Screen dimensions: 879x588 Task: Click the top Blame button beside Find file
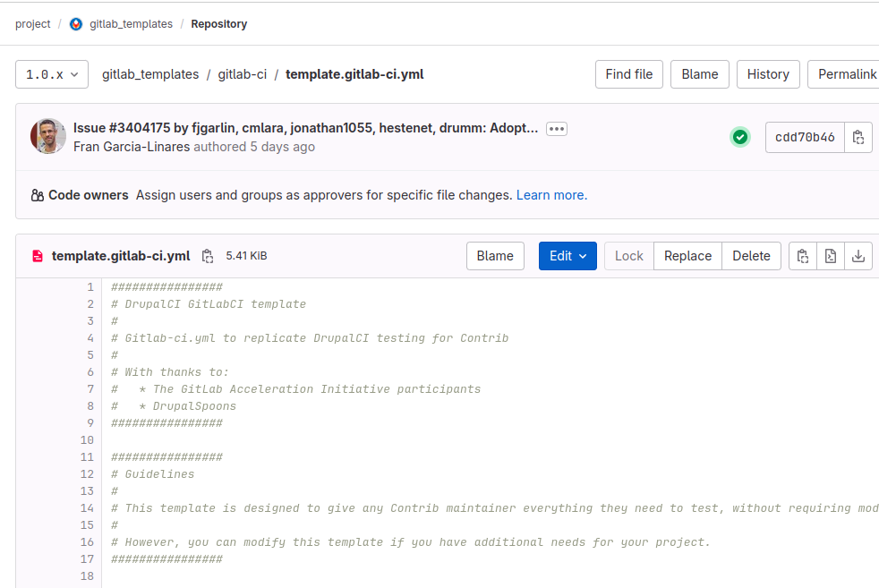pos(700,74)
